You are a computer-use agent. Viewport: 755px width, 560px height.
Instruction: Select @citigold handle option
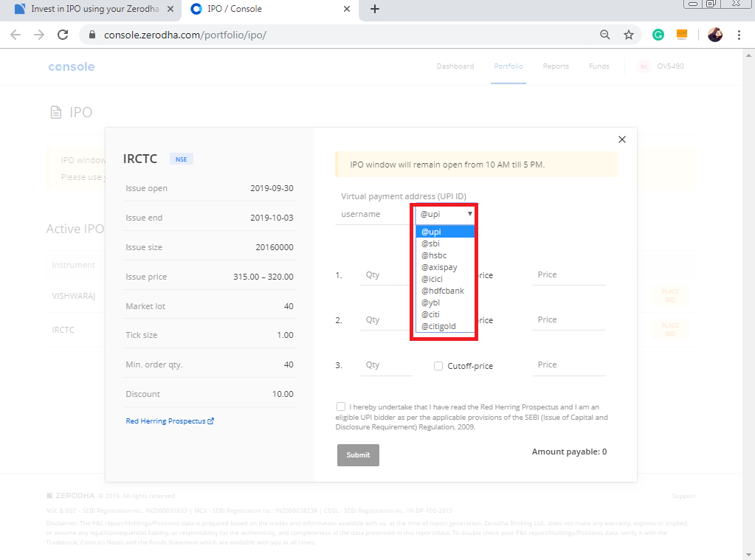click(445, 326)
